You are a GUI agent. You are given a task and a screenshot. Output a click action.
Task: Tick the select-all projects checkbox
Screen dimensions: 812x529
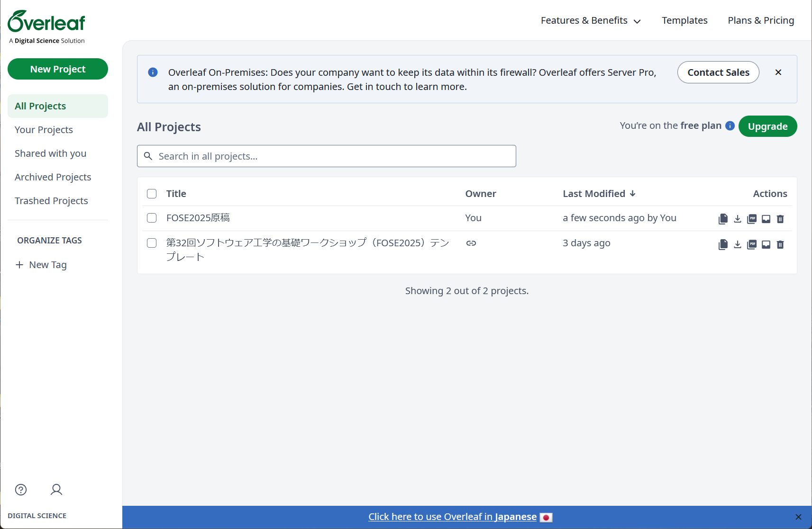[152, 194]
